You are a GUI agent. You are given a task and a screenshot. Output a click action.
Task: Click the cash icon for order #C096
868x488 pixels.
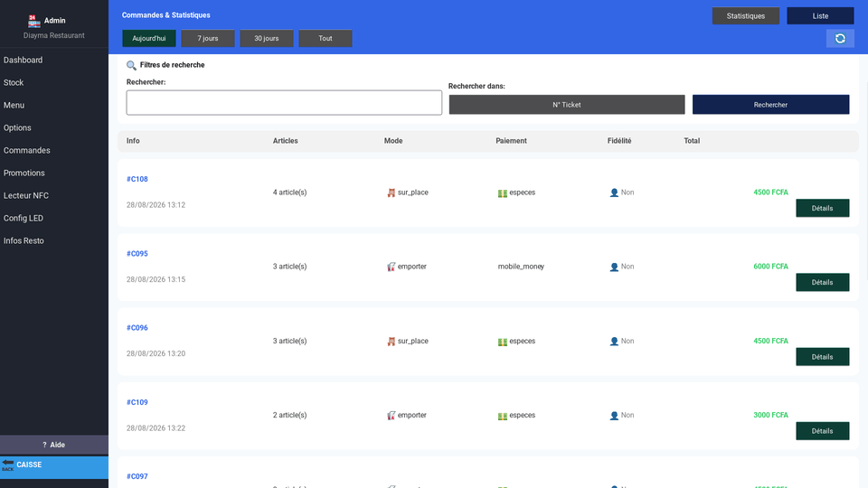click(502, 342)
